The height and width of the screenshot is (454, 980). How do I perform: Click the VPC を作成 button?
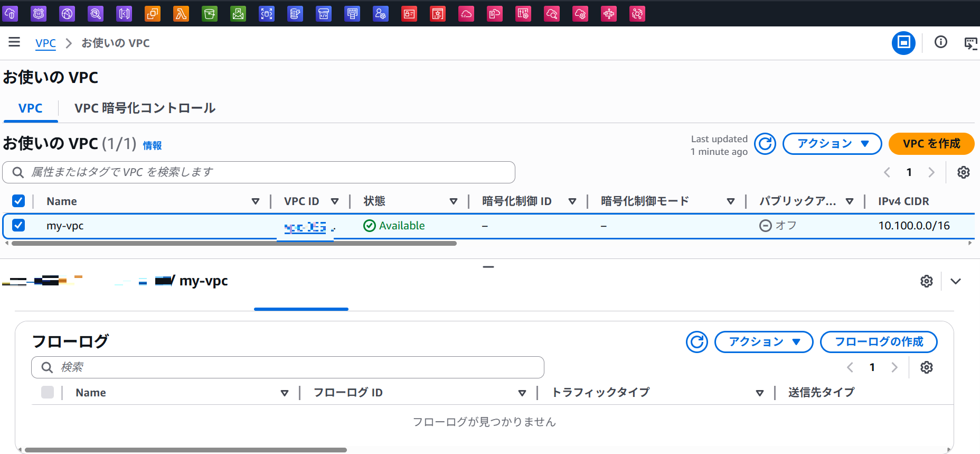click(931, 144)
